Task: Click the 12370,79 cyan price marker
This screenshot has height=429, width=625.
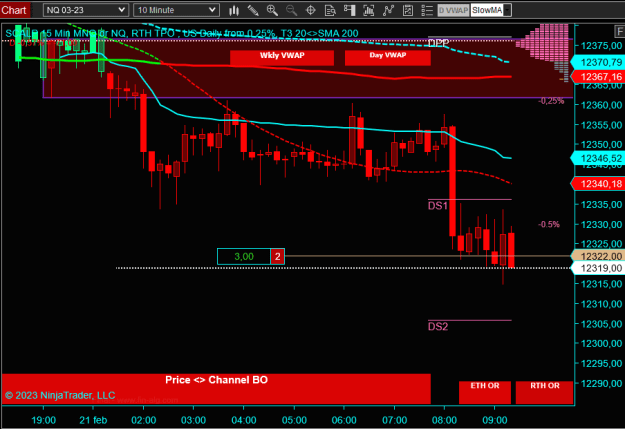Action: coord(598,62)
